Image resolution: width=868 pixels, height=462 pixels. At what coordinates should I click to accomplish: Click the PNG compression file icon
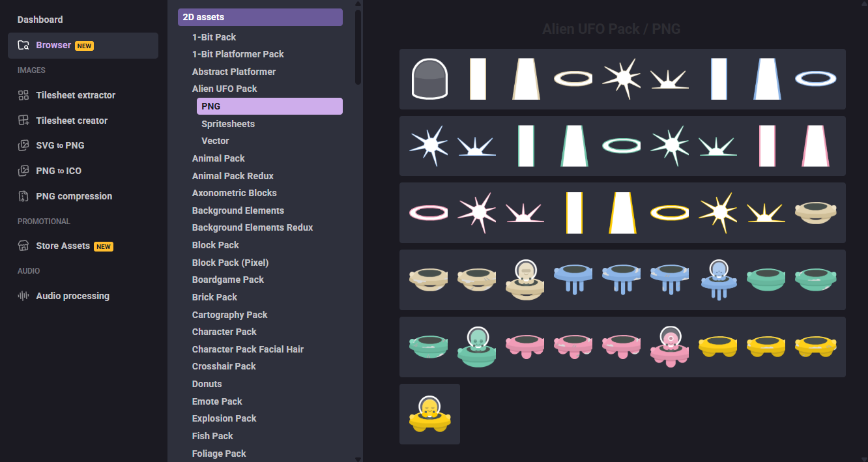pyautogui.click(x=23, y=196)
